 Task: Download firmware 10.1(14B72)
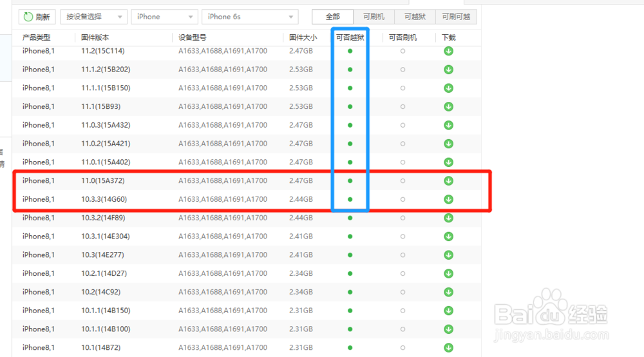(x=448, y=347)
